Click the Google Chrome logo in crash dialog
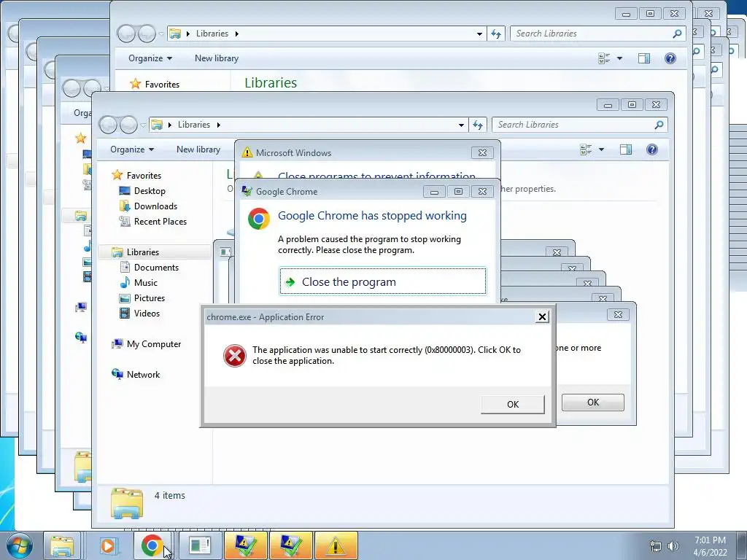Image resolution: width=747 pixels, height=560 pixels. (259, 219)
